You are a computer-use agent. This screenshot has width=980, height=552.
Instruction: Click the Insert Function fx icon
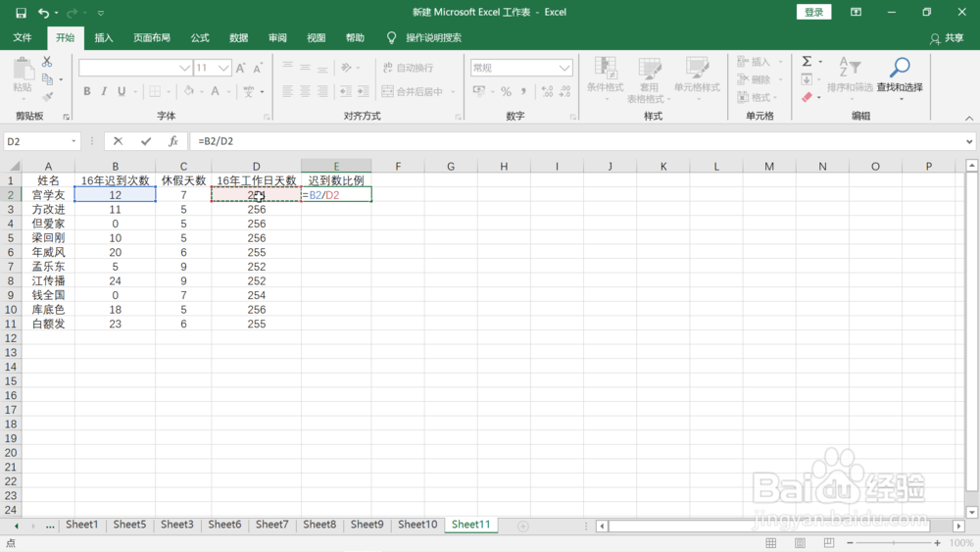[173, 141]
